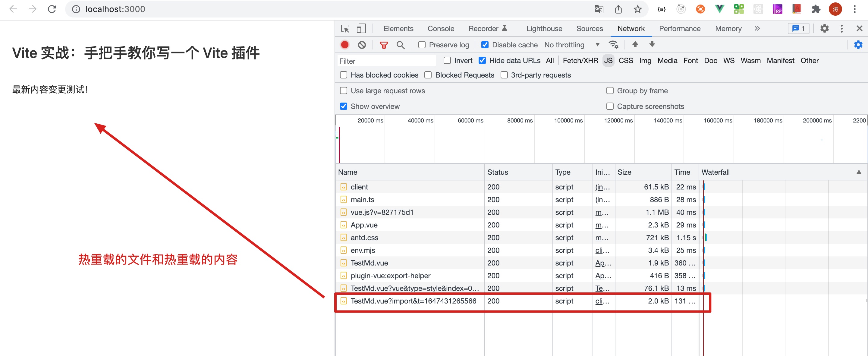Open the Chrome profile avatar

point(835,9)
